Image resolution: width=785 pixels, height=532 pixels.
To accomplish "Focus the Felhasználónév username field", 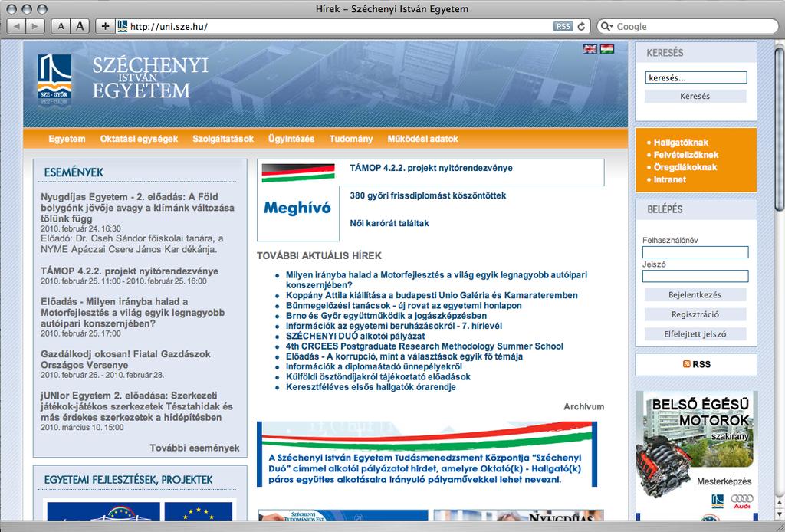I will click(695, 252).
